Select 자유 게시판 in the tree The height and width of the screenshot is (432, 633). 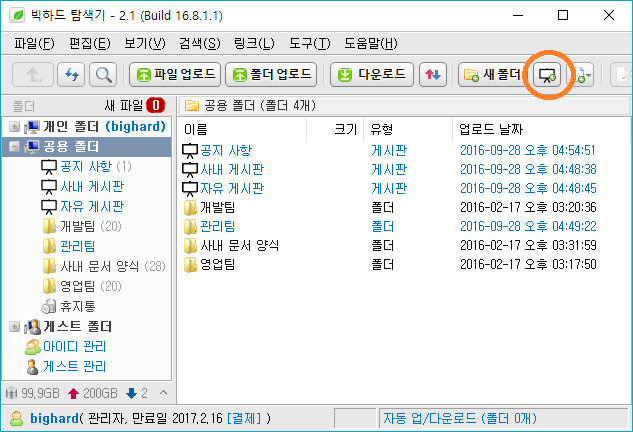92,206
